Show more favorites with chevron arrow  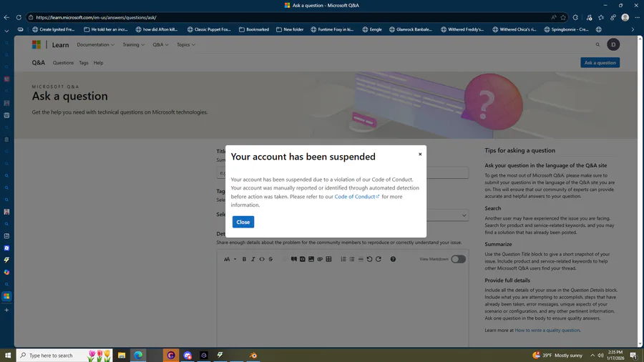click(x=633, y=29)
